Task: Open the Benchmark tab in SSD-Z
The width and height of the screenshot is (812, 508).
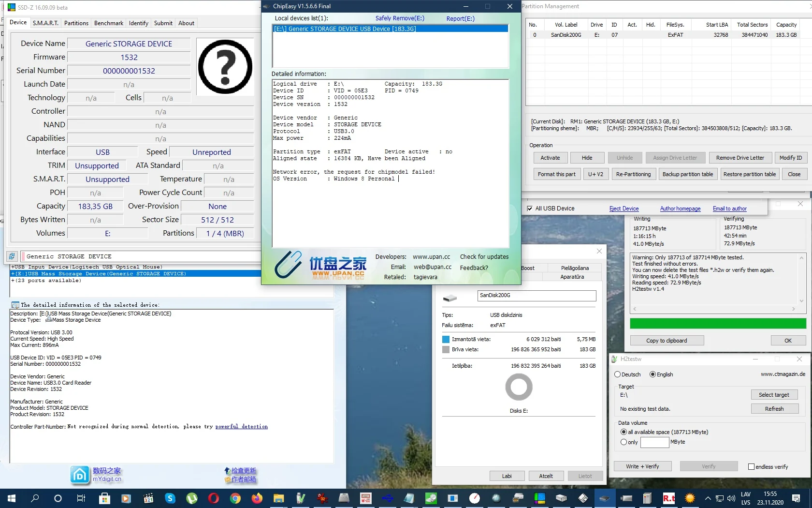Action: click(109, 23)
